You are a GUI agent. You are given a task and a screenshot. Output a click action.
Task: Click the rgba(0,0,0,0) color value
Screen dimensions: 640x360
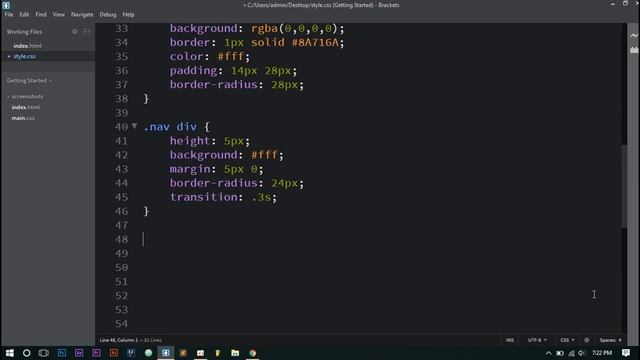(x=294, y=29)
